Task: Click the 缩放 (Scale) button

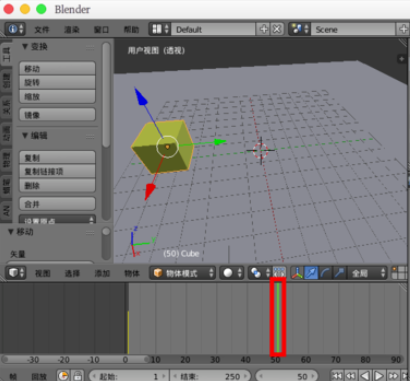Action: click(x=57, y=96)
